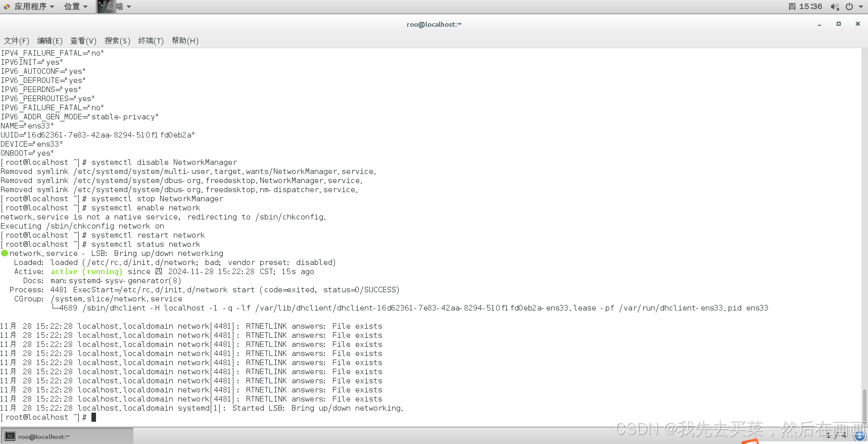Click the IPV4_FAILURE_FATAL="no" line

52,53
